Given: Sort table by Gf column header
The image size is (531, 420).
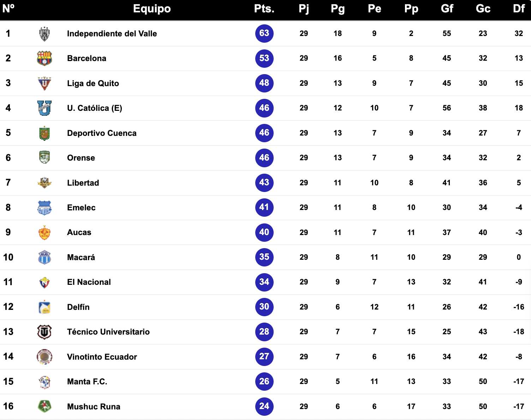Looking at the screenshot, I should [x=447, y=9].
